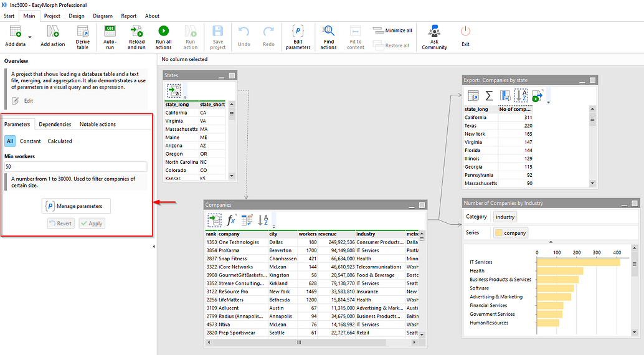
Task: Toggle the Auto-run ON switch
Action: coord(110,31)
